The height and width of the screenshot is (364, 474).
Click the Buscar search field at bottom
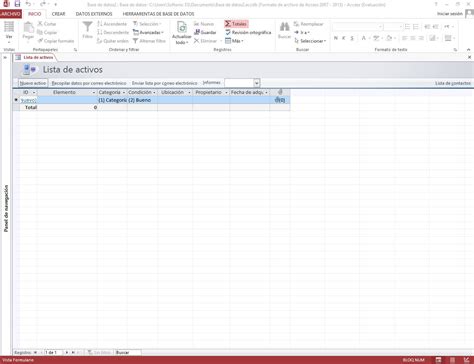click(128, 352)
